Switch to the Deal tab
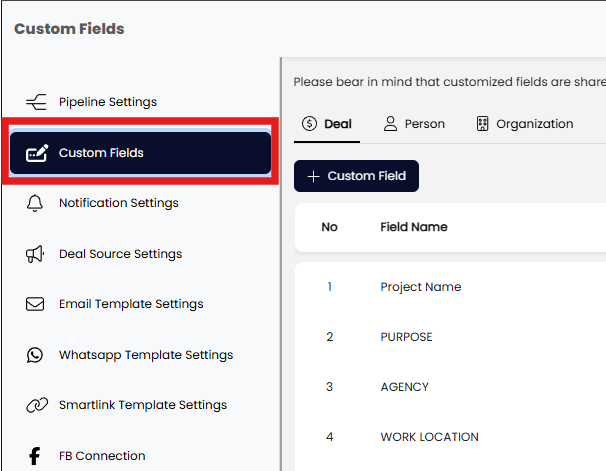Image resolution: width=606 pixels, height=471 pixels. tap(326, 124)
